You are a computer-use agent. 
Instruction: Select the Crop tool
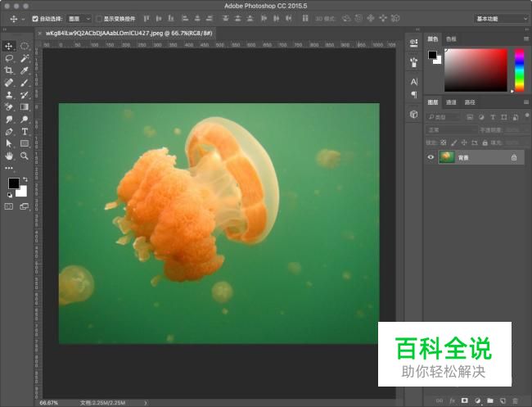(x=9, y=70)
